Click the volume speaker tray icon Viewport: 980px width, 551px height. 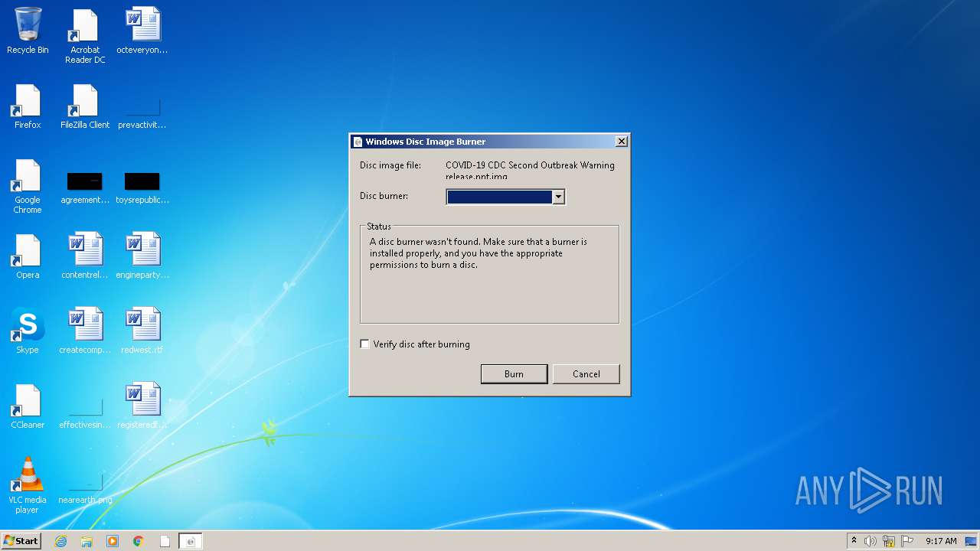click(871, 541)
